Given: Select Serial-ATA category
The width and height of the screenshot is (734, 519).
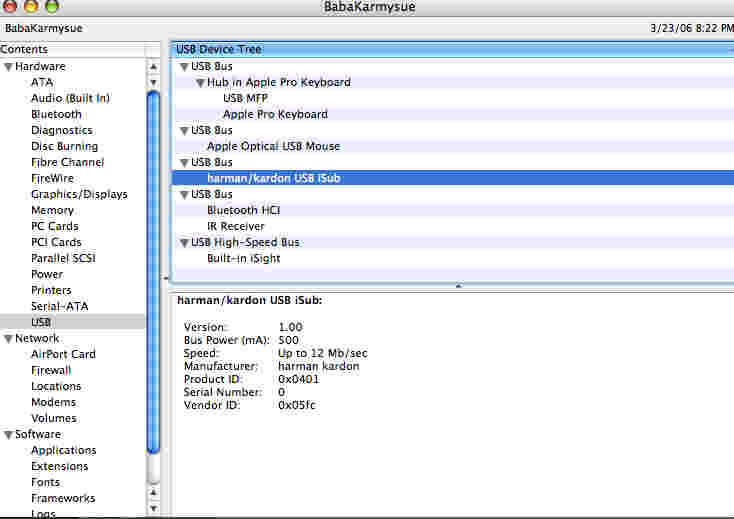Looking at the screenshot, I should (59, 306).
